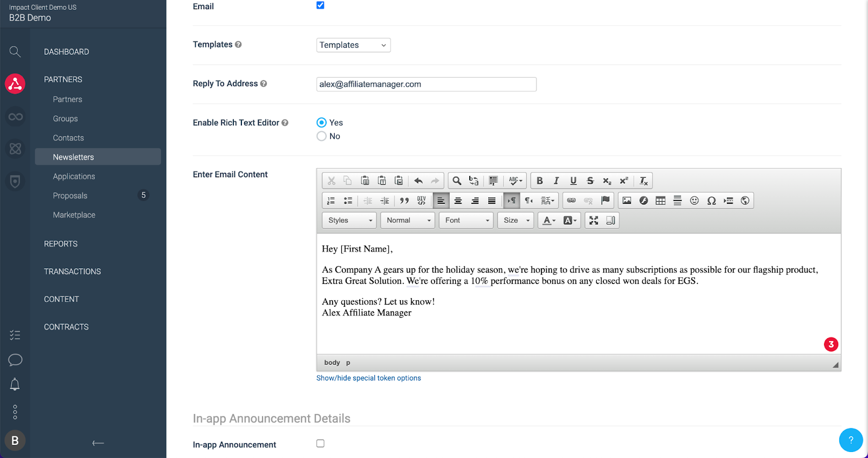Expand the Styles dropdown in the editor
Viewport: 868px width, 458px height.
point(350,221)
